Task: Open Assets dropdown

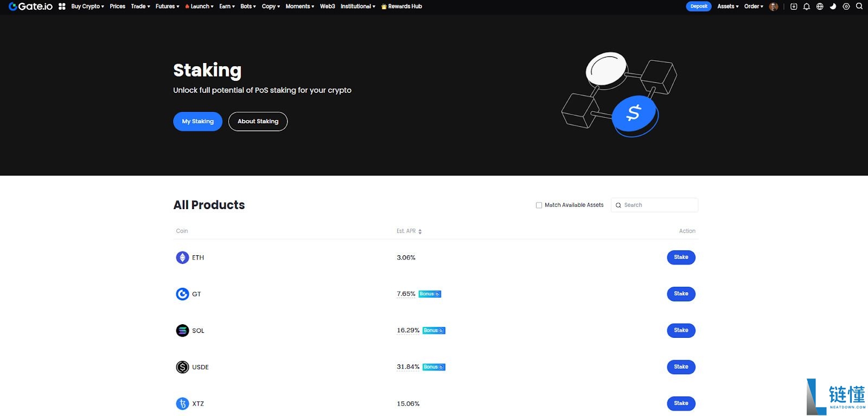Action: pyautogui.click(x=727, y=7)
